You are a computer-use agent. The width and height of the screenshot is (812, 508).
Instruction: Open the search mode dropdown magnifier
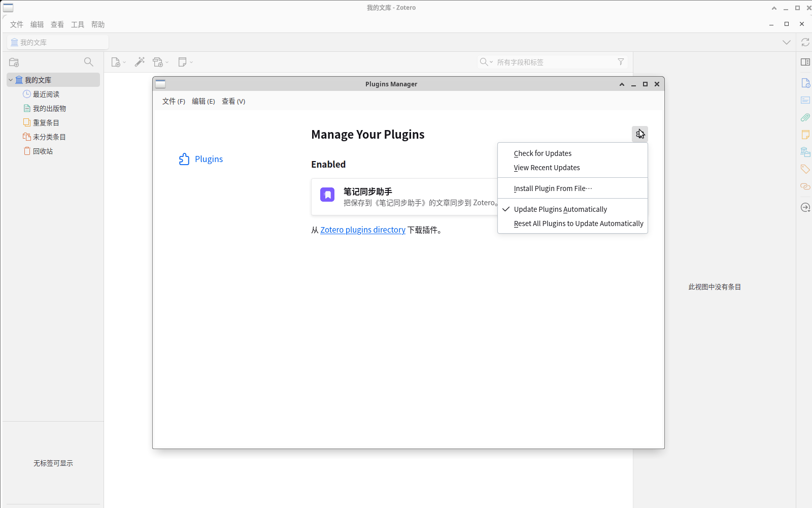[x=486, y=62]
